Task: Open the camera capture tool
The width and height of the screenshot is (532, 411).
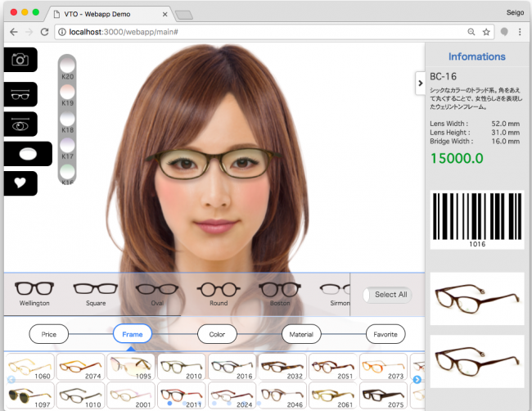Action: coord(20,59)
